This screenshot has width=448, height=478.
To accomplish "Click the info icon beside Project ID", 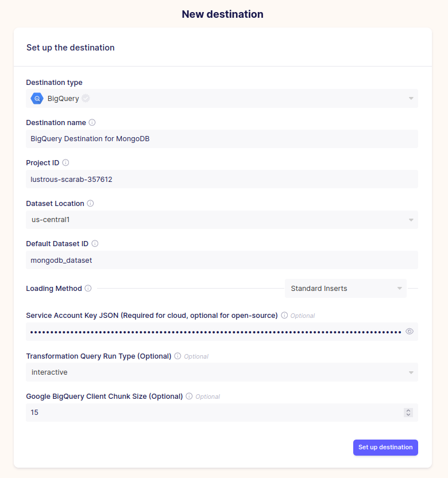I will 65,162.
